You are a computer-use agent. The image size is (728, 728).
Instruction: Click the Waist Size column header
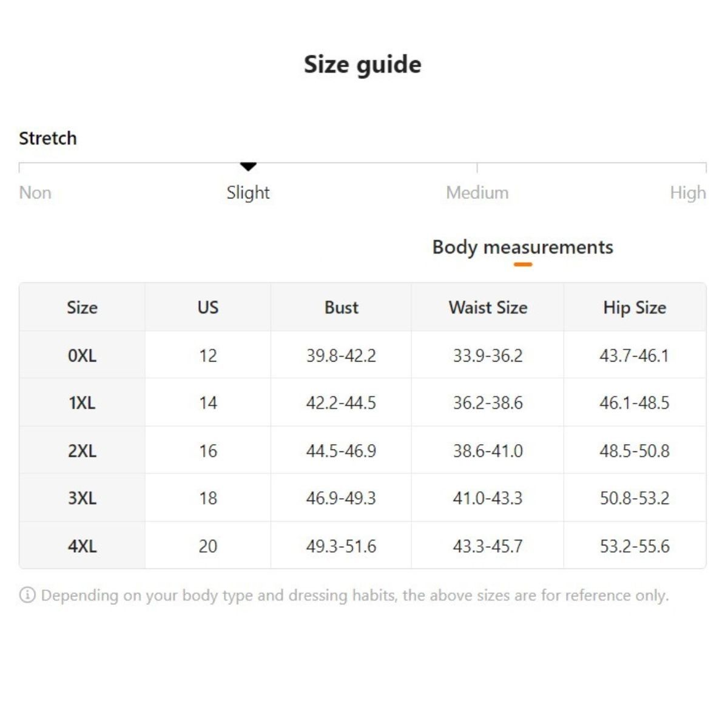point(488,308)
